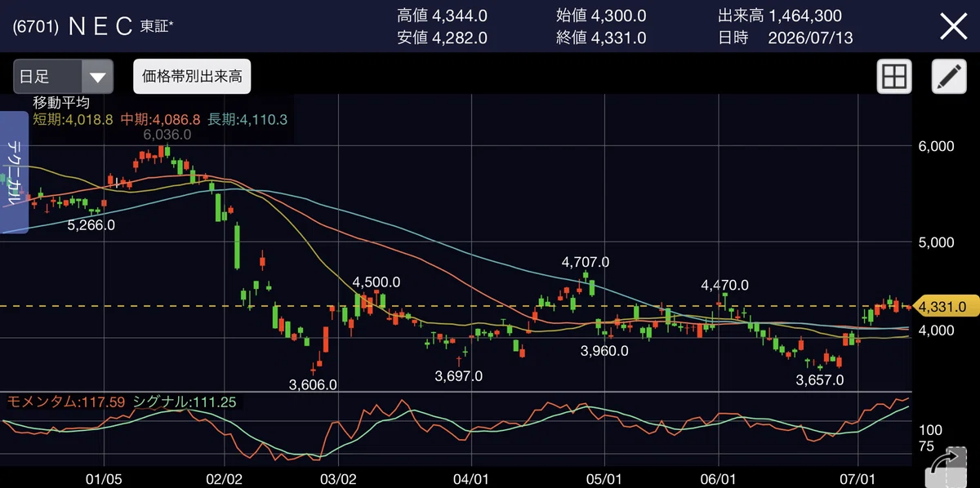This screenshot has width=980, height=488.
Task: Click the 6,000 price axis label
Action: point(937,147)
